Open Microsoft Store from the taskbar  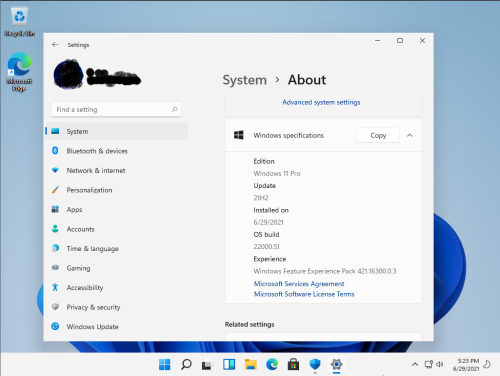coord(293,364)
